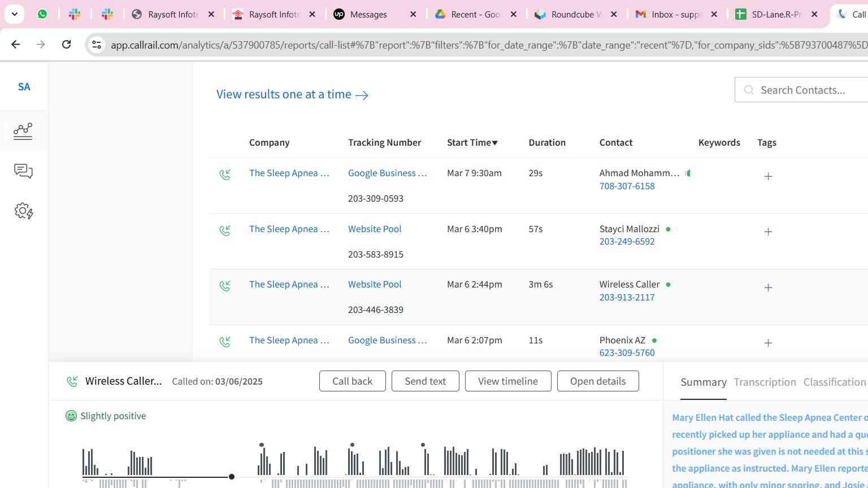Image resolution: width=868 pixels, height=488 pixels.
Task: Close the Messages browser tab
Action: [413, 14]
